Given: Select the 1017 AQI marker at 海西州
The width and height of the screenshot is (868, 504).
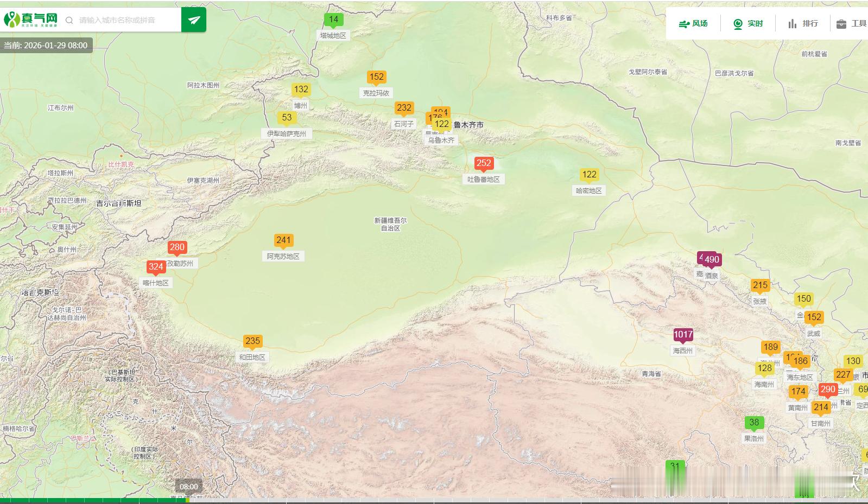Looking at the screenshot, I should [x=683, y=335].
